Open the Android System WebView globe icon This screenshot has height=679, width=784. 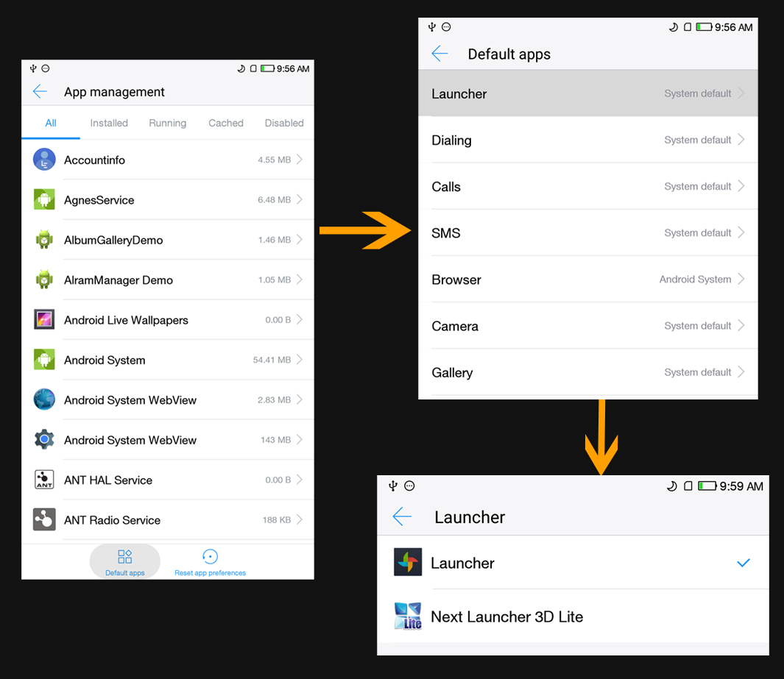pyautogui.click(x=44, y=399)
